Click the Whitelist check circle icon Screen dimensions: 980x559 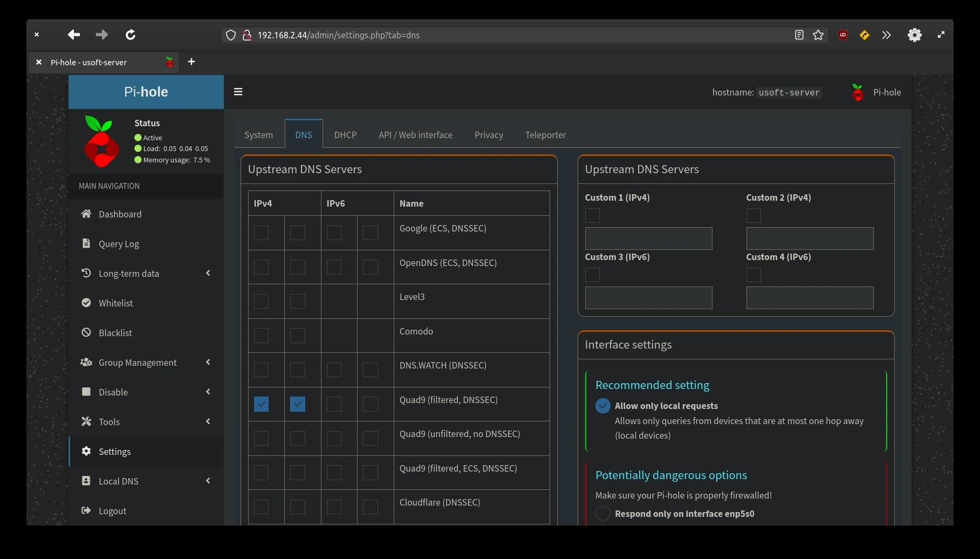tap(86, 303)
